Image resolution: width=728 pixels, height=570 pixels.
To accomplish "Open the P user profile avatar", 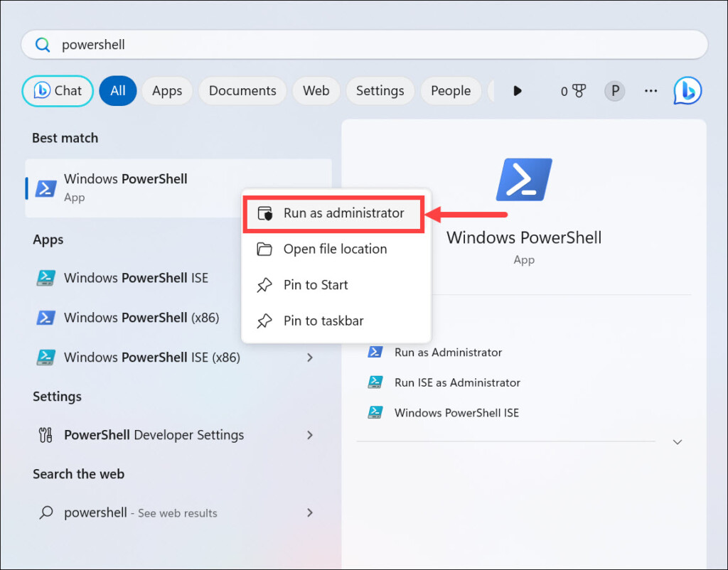I will click(614, 91).
